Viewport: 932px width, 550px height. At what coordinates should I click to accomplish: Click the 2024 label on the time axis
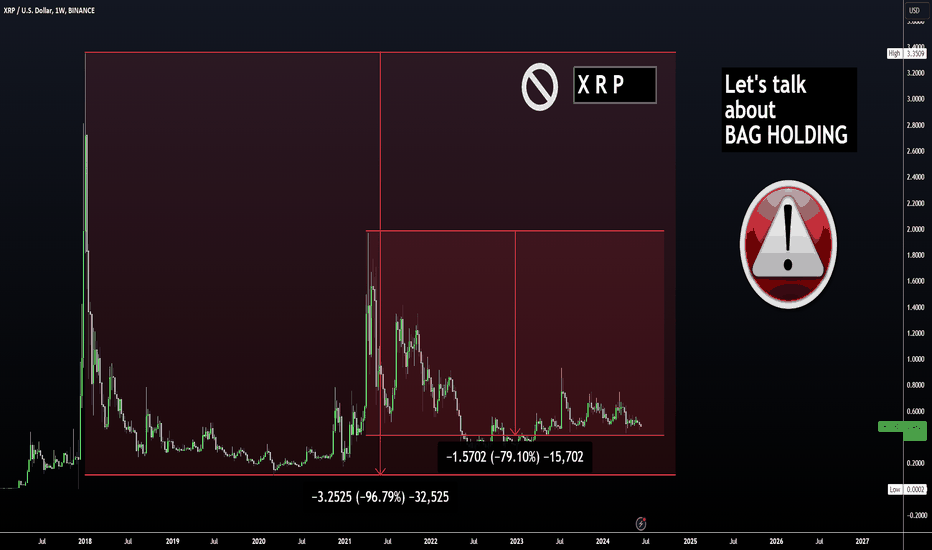pos(603,541)
